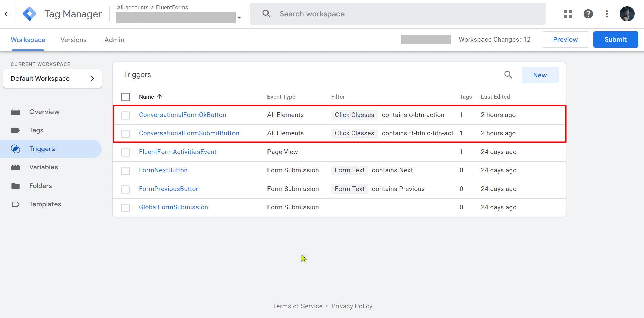This screenshot has height=318, width=644.
Task: Click the 'contains Next' filter text
Action: 392,170
